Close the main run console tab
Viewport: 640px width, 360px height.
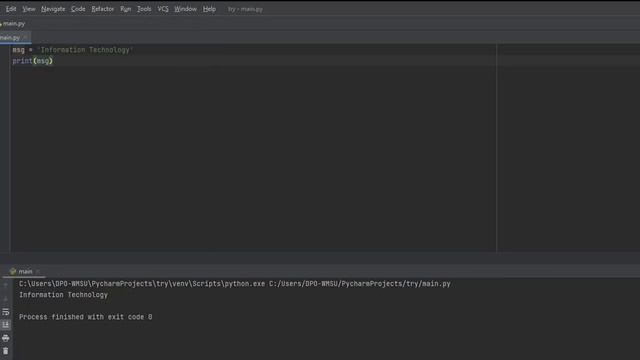(38, 271)
